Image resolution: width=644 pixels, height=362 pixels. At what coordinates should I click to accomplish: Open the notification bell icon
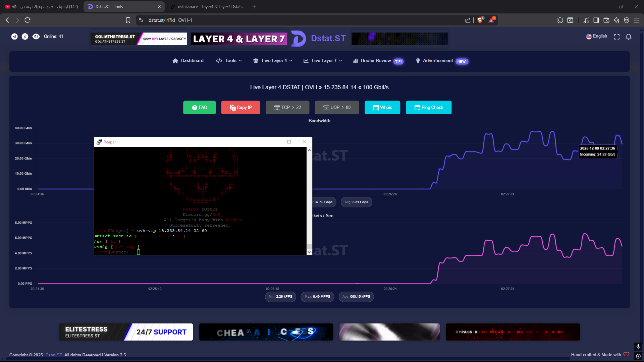pos(629,37)
